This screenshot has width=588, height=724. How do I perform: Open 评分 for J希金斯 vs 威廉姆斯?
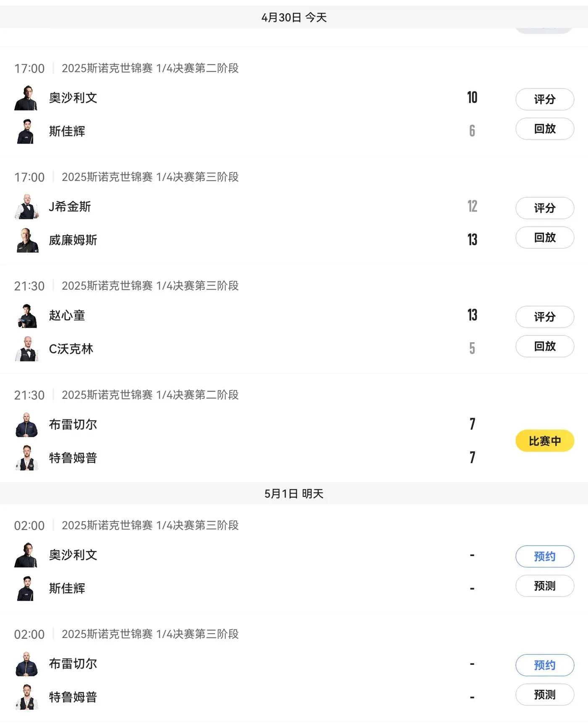(x=545, y=208)
